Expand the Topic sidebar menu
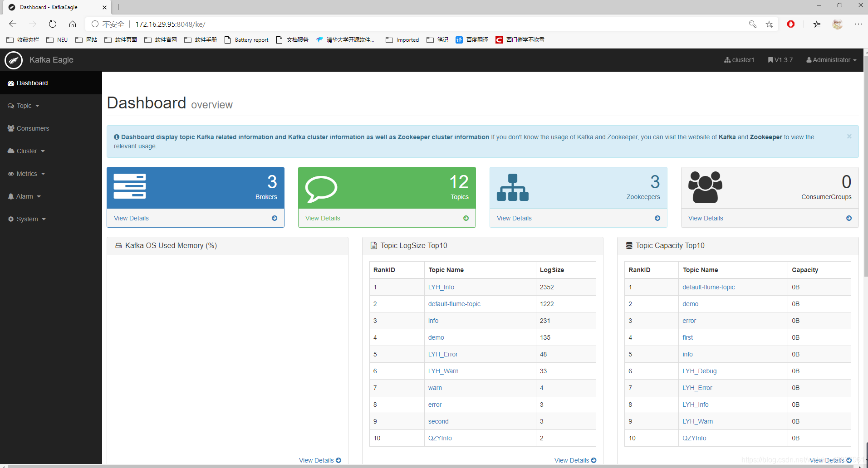The image size is (868, 468). pyautogui.click(x=24, y=106)
